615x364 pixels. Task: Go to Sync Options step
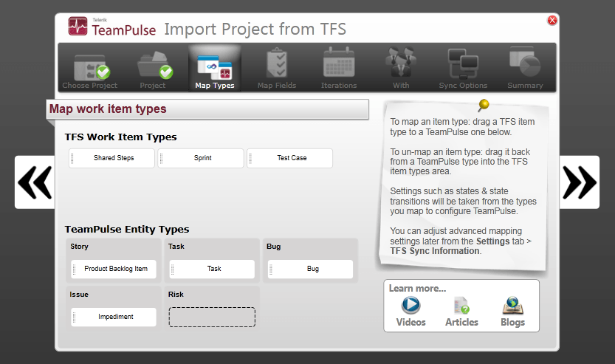[463, 70]
